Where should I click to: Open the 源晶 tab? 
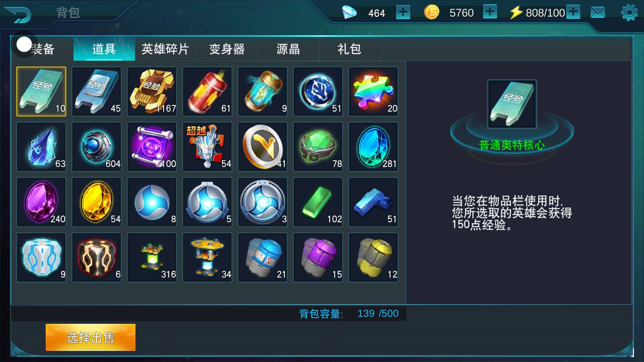[x=288, y=49]
